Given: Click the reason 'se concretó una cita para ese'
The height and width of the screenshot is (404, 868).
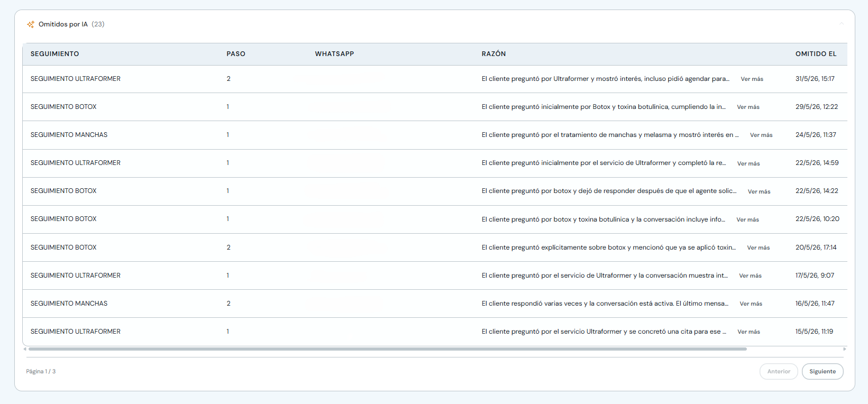Looking at the screenshot, I should click(604, 332).
